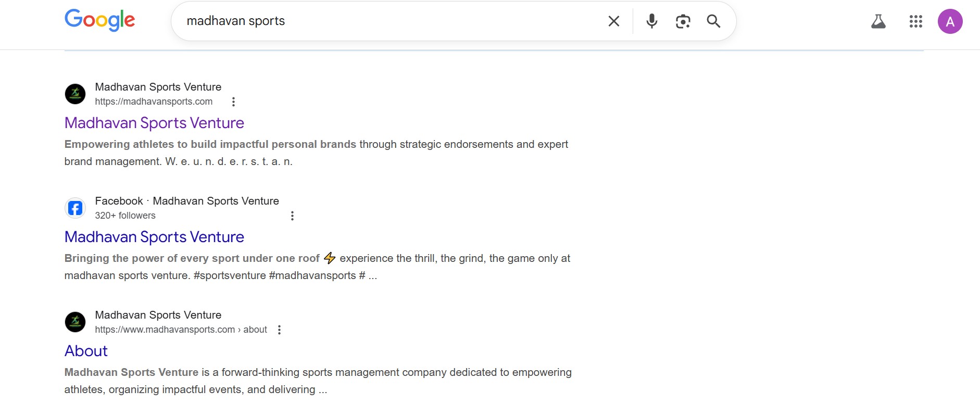Image resolution: width=980 pixels, height=416 pixels.
Task: Clear the search query with the X
Action: click(613, 21)
